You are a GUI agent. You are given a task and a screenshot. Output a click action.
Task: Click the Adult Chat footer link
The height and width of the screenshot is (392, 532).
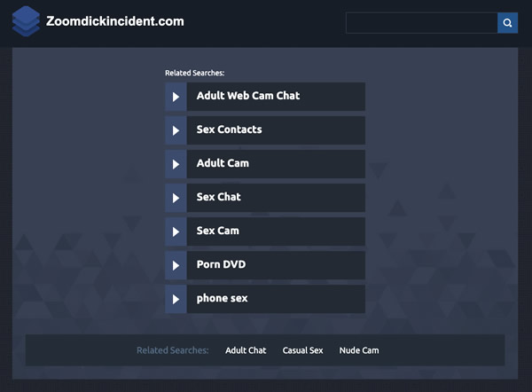(x=246, y=350)
